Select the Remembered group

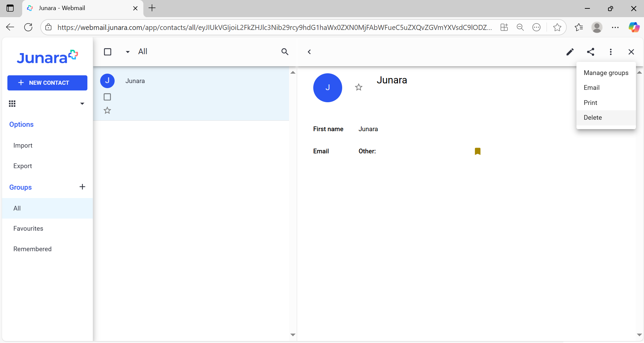click(x=47, y=249)
